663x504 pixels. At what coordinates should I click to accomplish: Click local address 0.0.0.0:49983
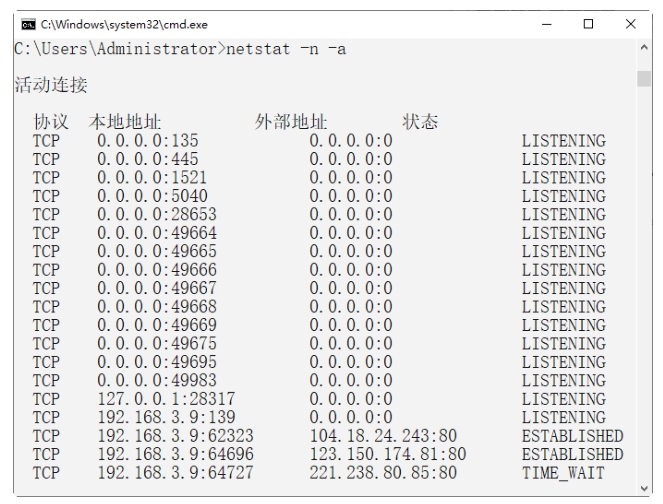[x=157, y=381]
